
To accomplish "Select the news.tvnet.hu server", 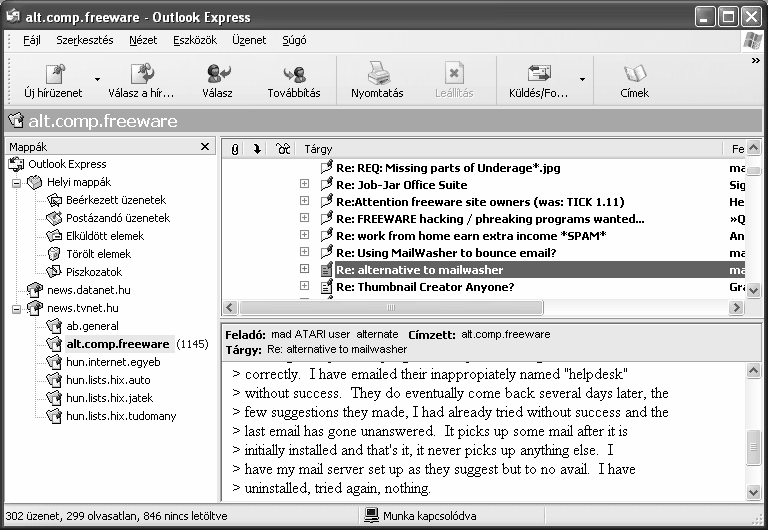I will tap(82, 308).
